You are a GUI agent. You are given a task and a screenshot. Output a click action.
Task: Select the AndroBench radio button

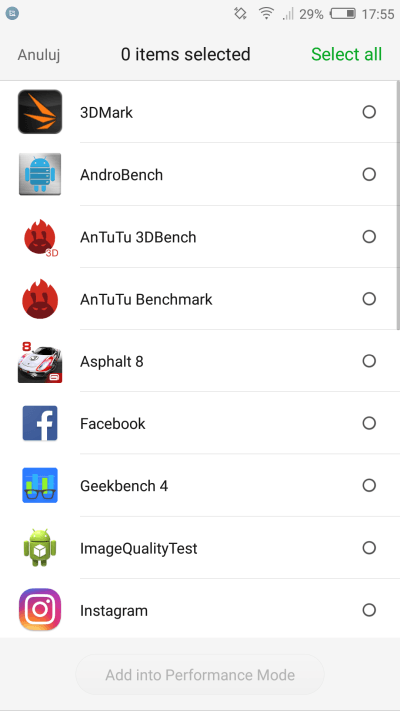point(369,174)
